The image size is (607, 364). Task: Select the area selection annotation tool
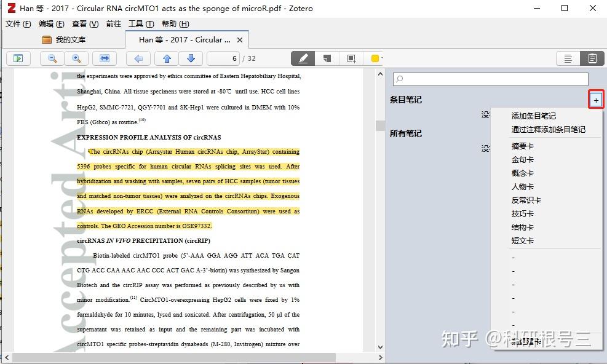pos(351,58)
